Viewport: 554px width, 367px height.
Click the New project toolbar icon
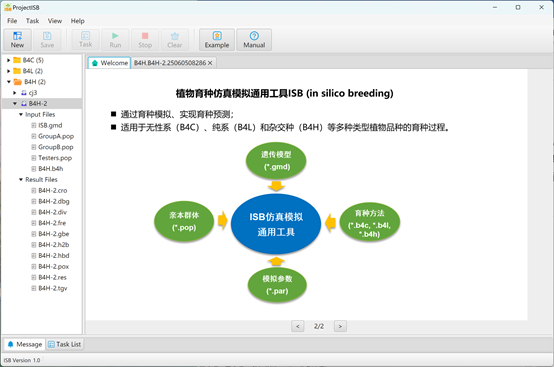pos(17,40)
